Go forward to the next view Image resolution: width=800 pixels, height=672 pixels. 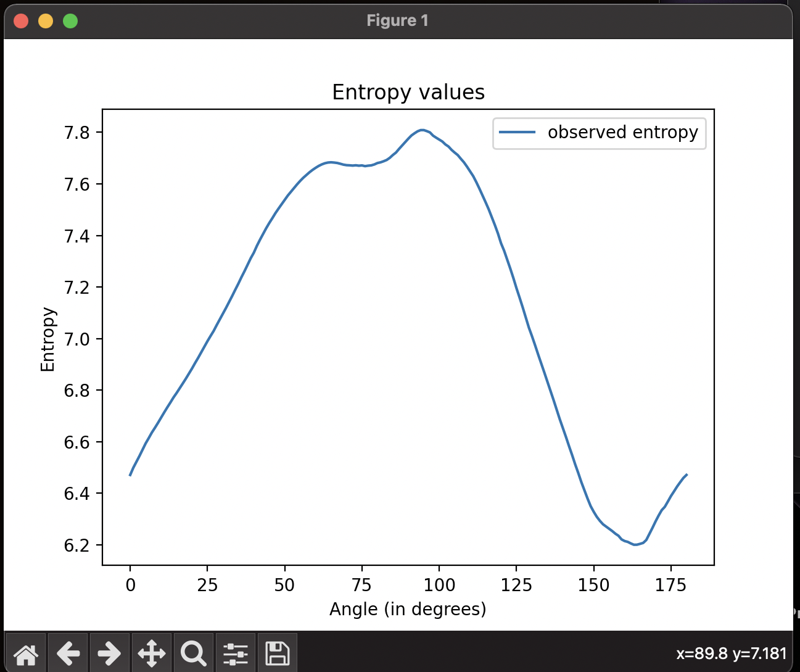point(109,653)
